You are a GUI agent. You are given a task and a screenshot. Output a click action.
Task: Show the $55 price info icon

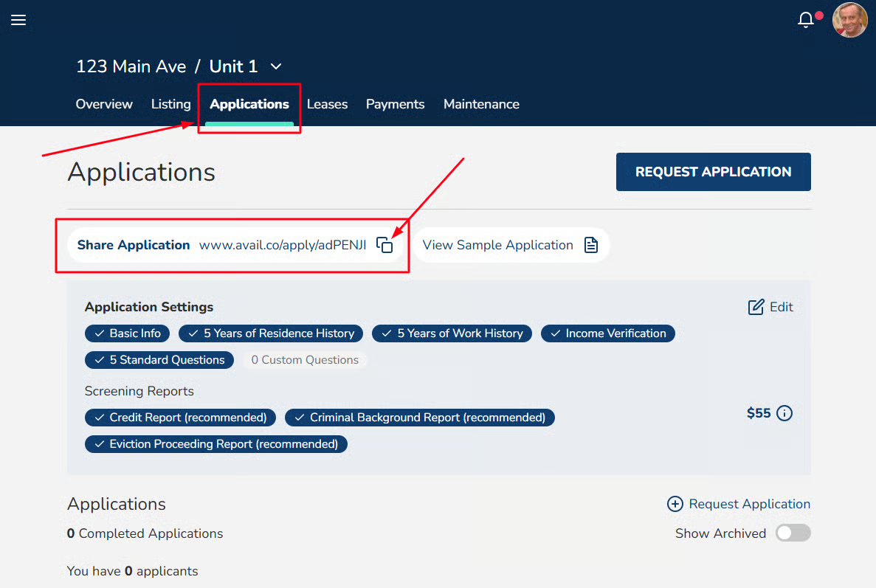(x=784, y=413)
